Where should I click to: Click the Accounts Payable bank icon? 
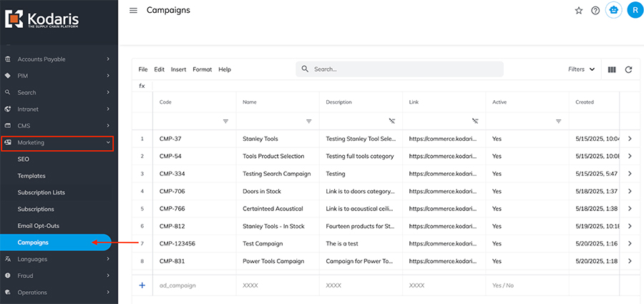(x=8, y=59)
